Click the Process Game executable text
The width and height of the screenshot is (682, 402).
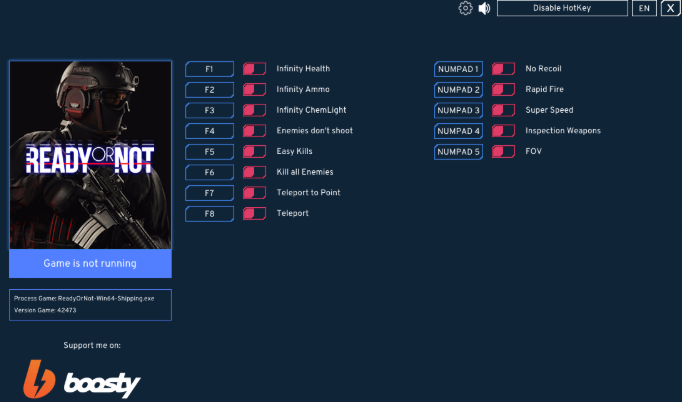[84, 298]
